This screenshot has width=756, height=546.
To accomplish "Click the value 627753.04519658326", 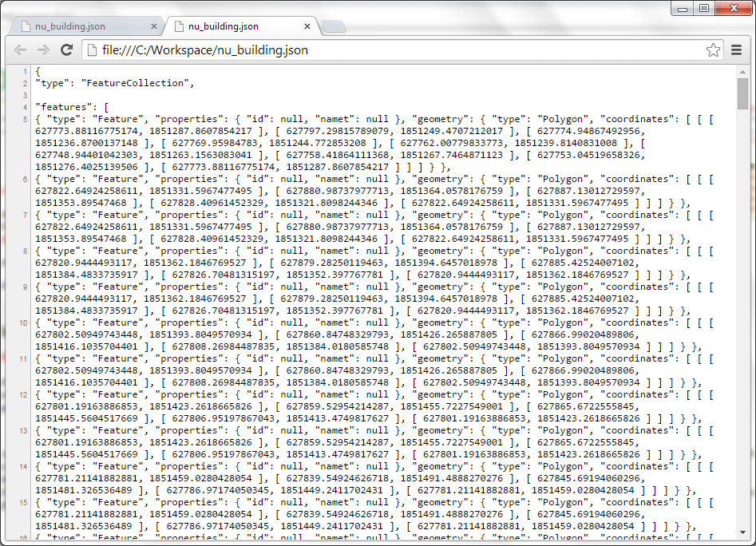I will tap(588, 155).
